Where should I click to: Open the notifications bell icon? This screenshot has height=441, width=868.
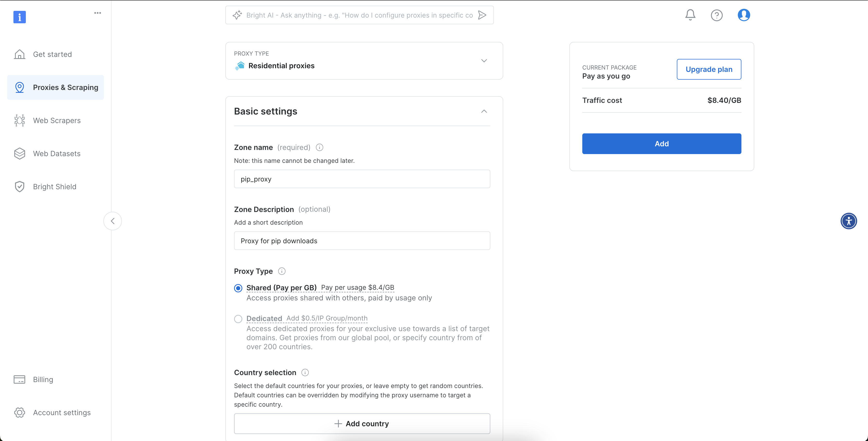[690, 15]
